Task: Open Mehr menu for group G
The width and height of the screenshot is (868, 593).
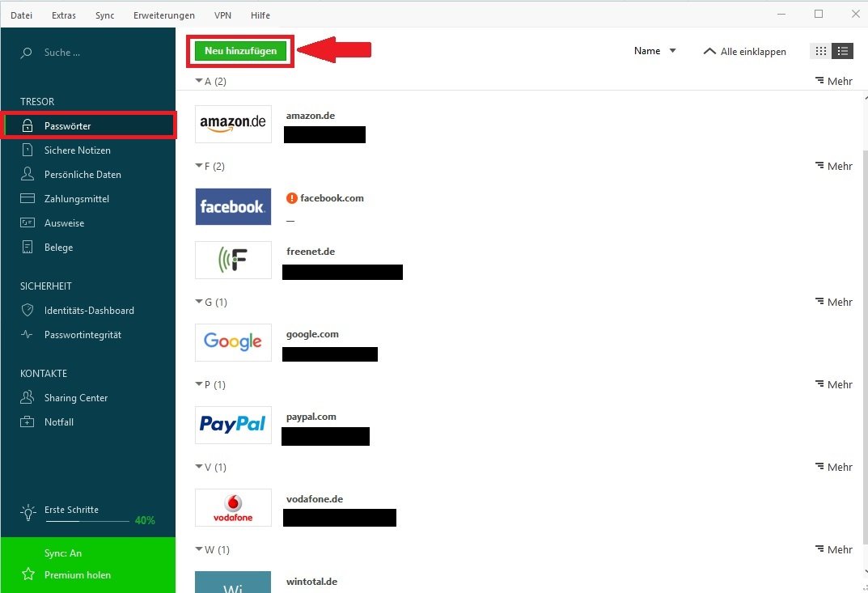Action: pos(834,302)
